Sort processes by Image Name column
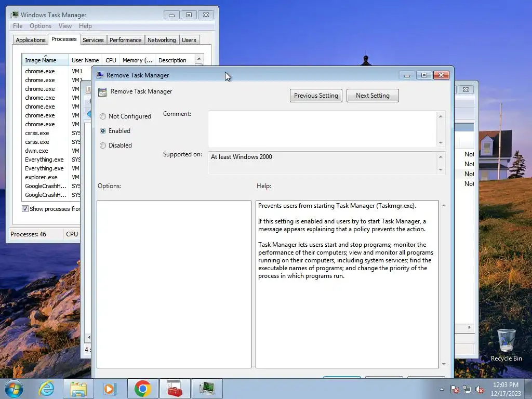 (45, 60)
